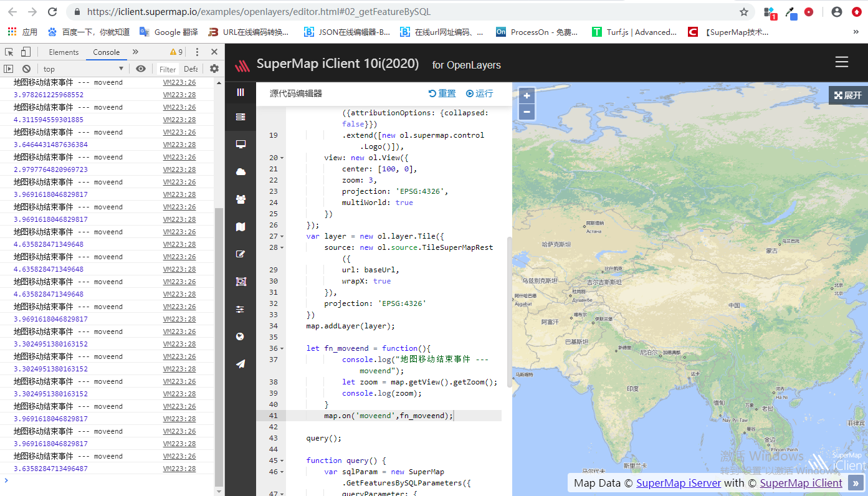The width and height of the screenshot is (868, 496).
Task: Select the users group sidebar icon
Action: coord(241,199)
